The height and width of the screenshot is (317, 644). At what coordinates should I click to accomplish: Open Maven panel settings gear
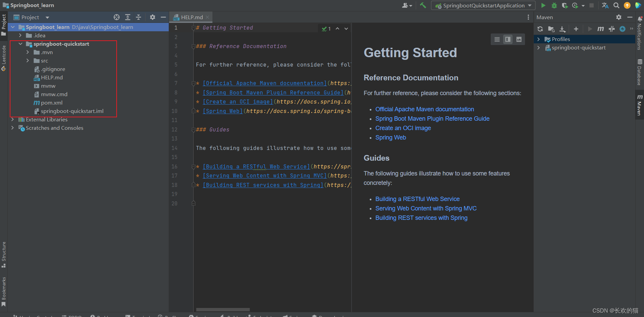pos(619,17)
